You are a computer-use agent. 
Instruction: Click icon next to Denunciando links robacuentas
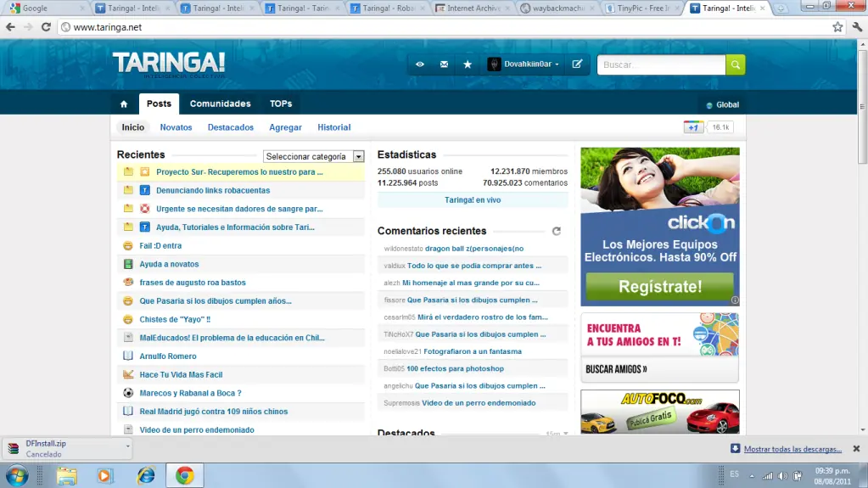(144, 191)
